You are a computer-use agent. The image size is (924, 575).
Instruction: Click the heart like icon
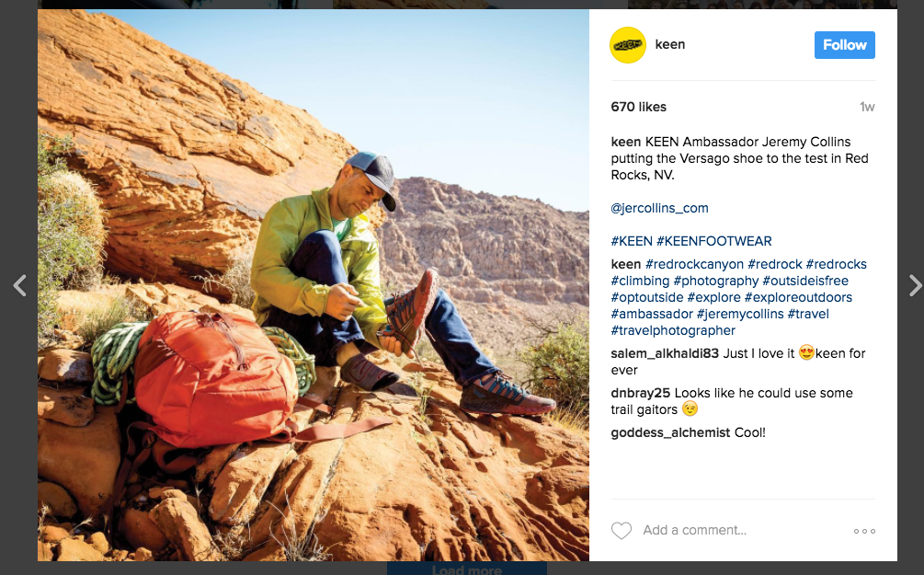point(622,530)
